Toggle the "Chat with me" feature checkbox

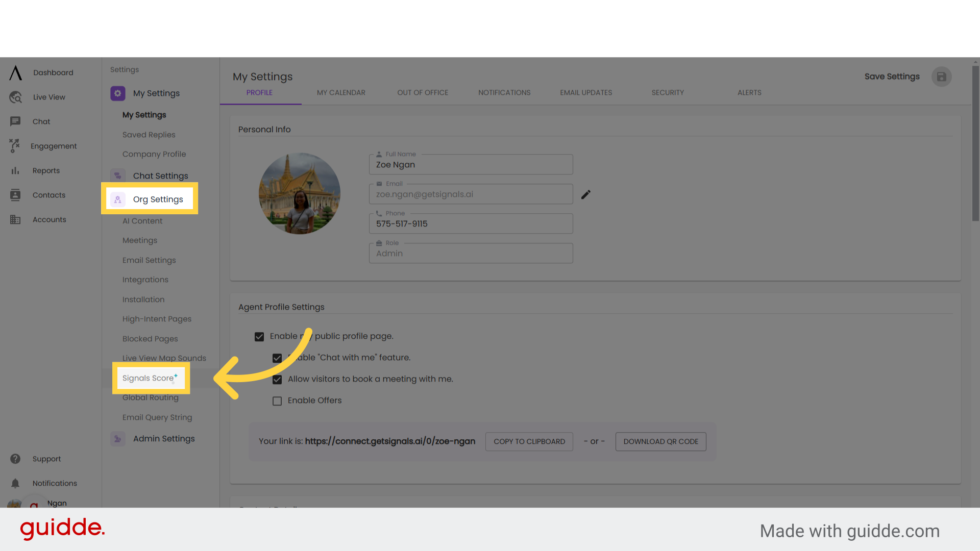[277, 358]
